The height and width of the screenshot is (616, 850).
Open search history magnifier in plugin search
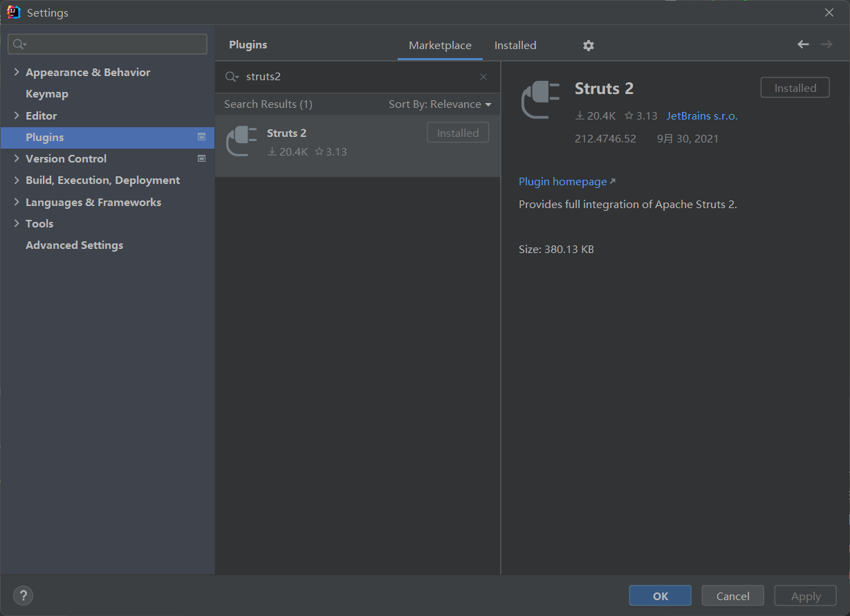tap(232, 77)
